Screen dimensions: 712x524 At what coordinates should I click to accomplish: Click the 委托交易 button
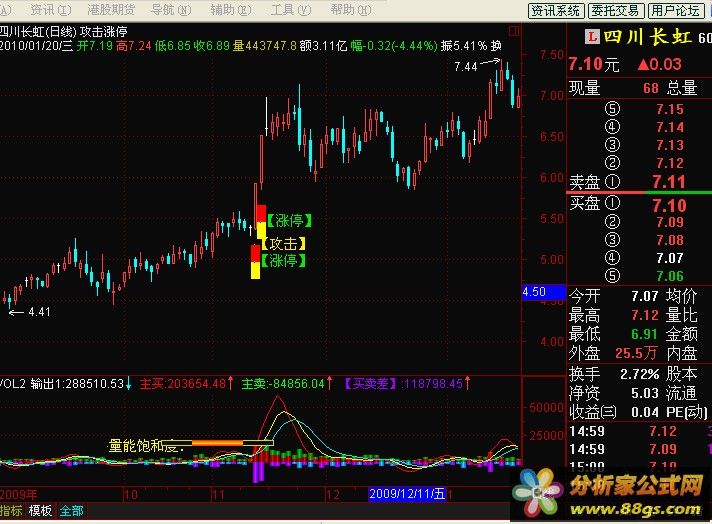[616, 10]
